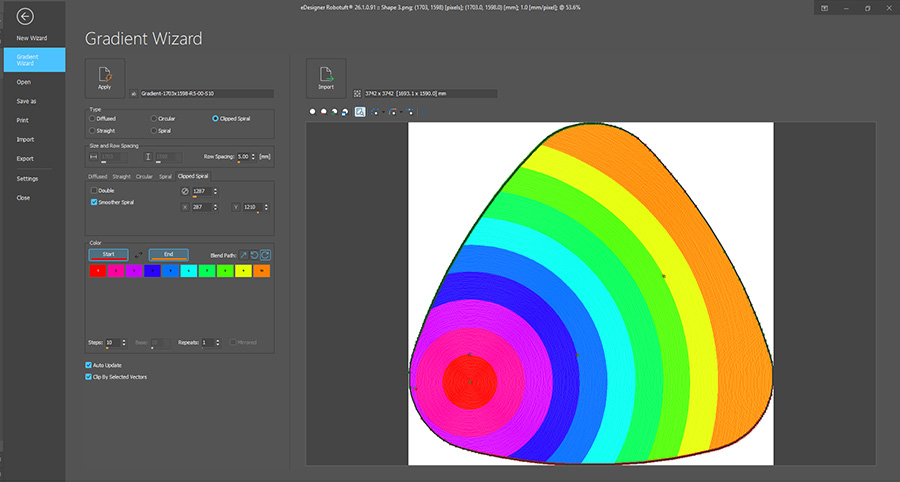The image size is (900, 482).
Task: Toggle the highlighted edit-preview tool icon
Action: point(360,112)
